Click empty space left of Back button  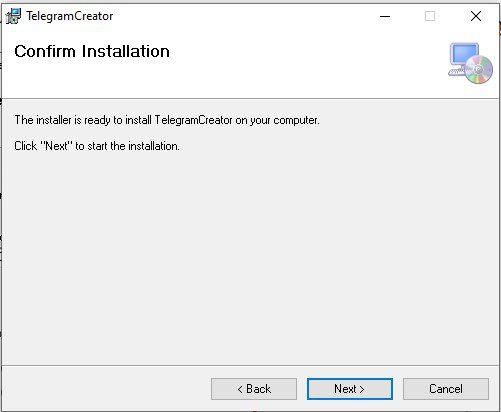coord(107,389)
